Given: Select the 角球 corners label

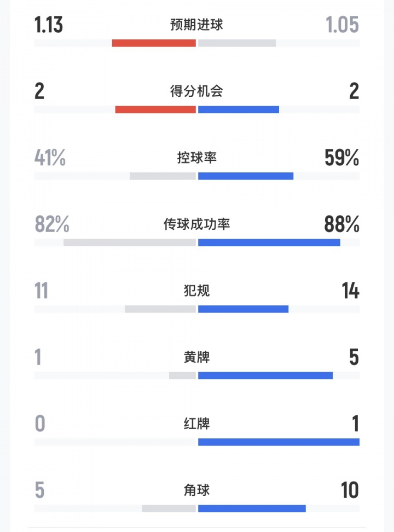Looking at the screenshot, I should coord(196,490).
